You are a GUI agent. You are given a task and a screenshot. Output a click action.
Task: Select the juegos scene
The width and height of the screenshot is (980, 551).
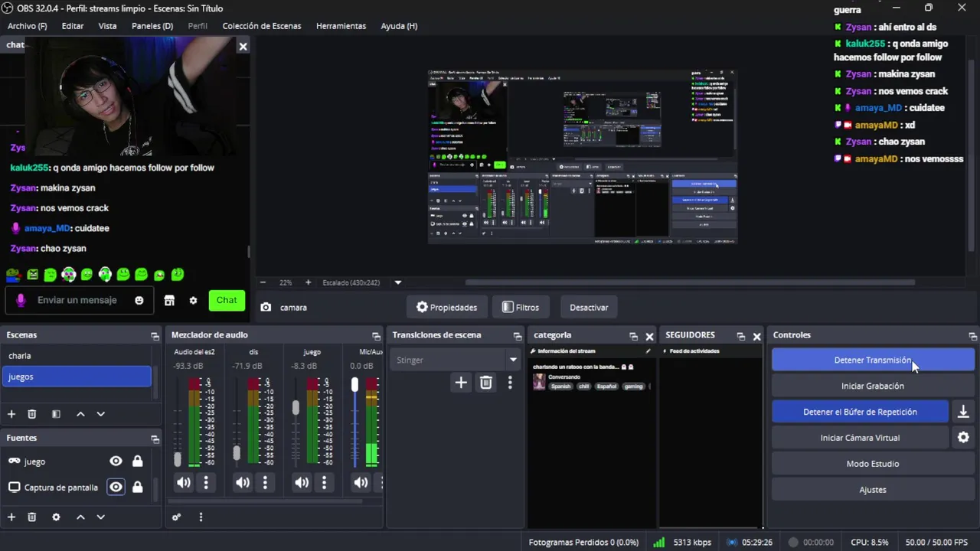[77, 377]
